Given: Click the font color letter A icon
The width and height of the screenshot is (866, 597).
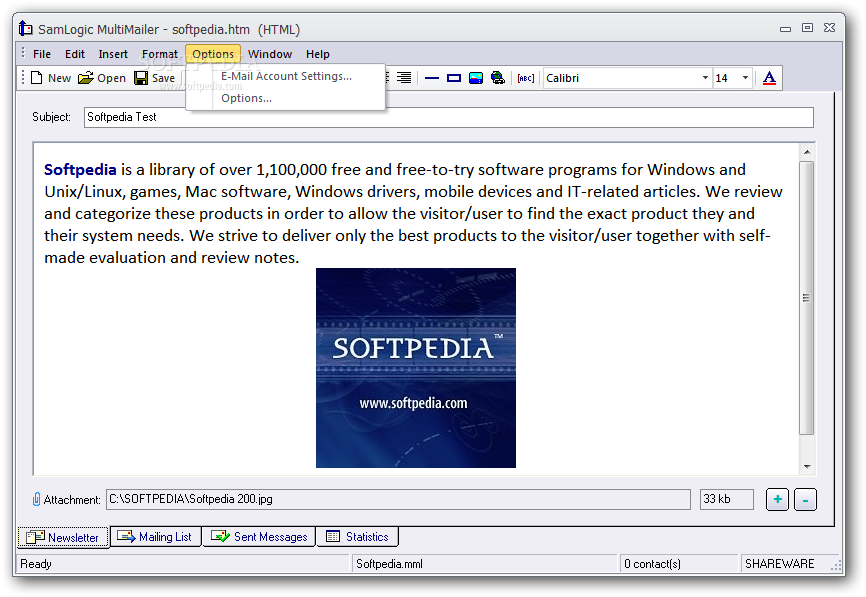Looking at the screenshot, I should pyautogui.click(x=769, y=78).
